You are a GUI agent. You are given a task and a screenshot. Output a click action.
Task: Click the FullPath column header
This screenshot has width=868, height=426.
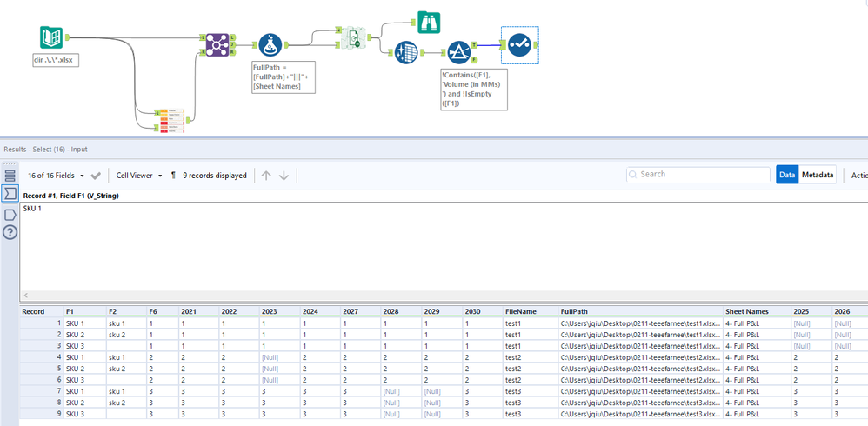tap(574, 310)
